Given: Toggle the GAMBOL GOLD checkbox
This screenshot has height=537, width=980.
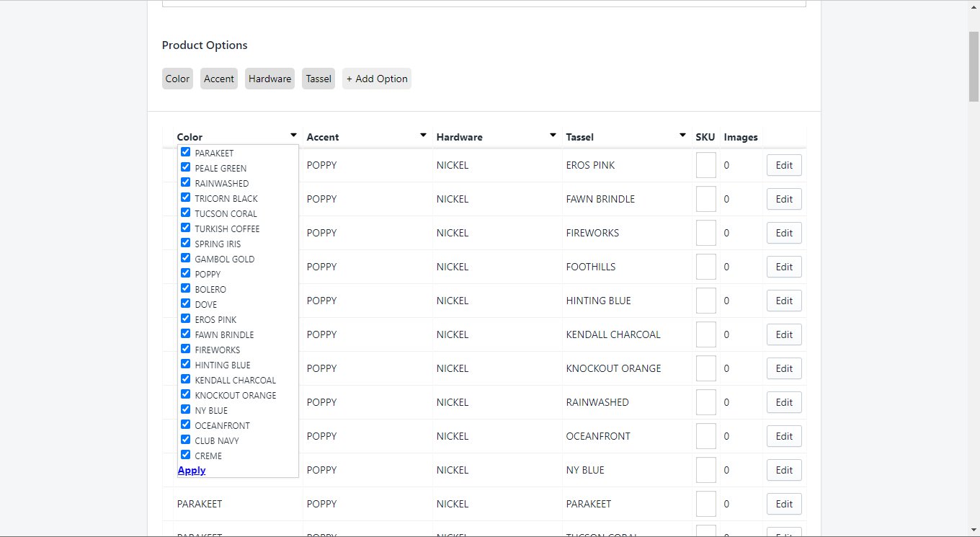Looking at the screenshot, I should (186, 258).
